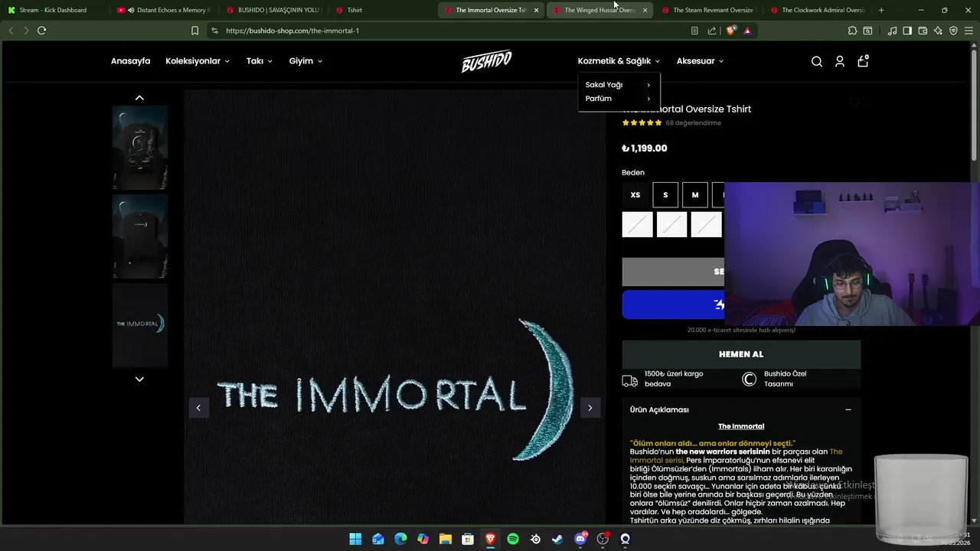980x551 pixels.
Task: Reload the current page
Action: (41, 31)
